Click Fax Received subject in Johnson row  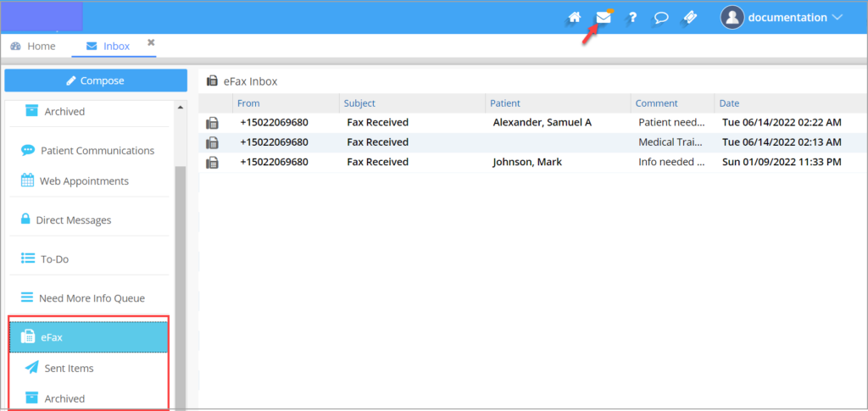click(x=377, y=162)
